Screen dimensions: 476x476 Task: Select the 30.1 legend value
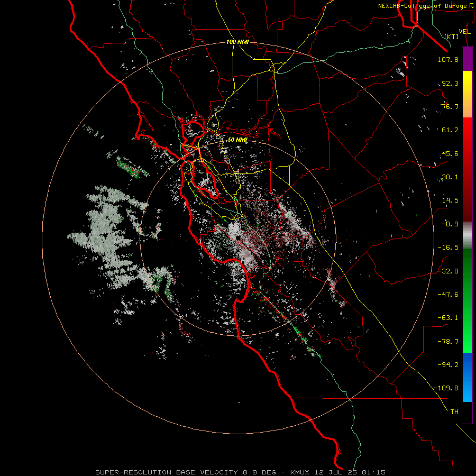click(450, 177)
